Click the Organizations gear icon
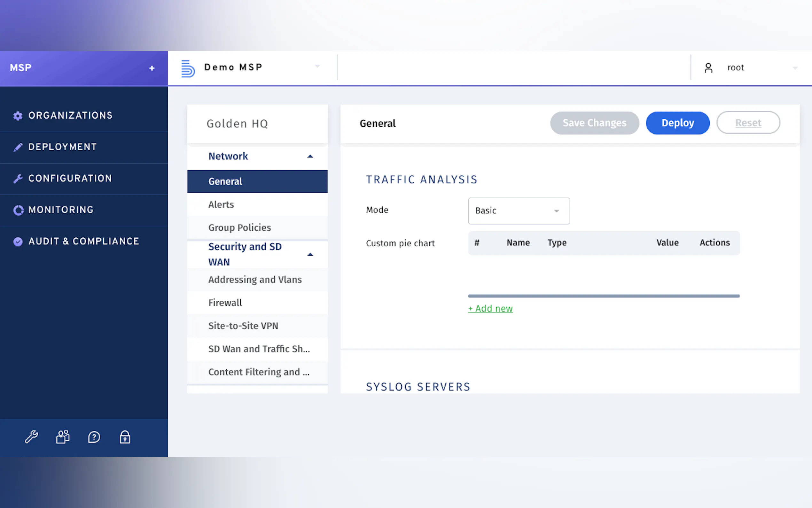Viewport: 812px width, 508px height. 18,115
